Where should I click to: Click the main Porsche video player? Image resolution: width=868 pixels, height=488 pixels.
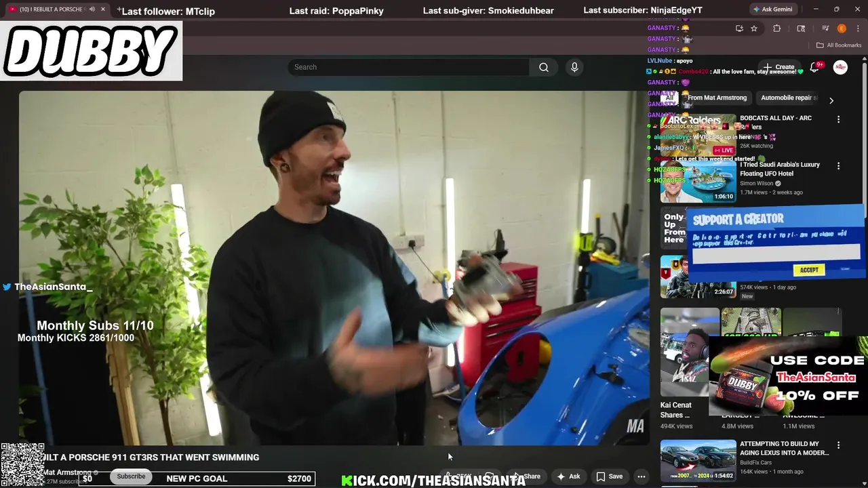(334, 268)
